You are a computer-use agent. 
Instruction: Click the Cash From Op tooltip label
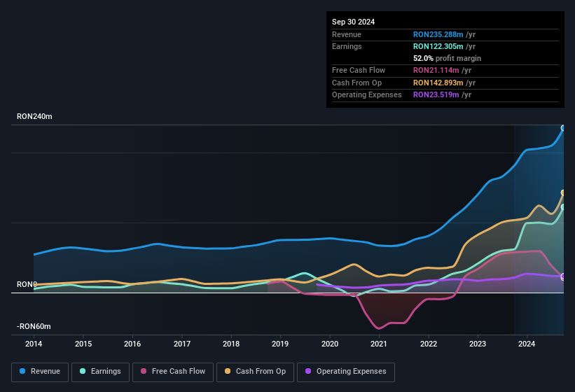pyautogui.click(x=356, y=83)
